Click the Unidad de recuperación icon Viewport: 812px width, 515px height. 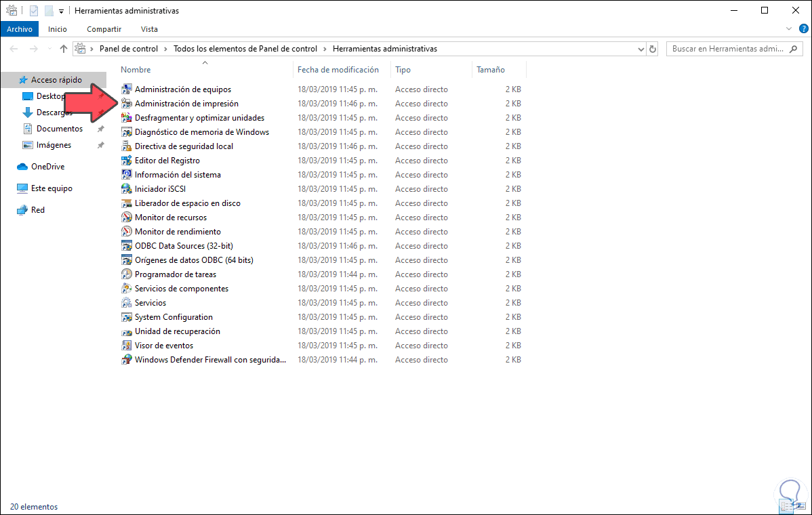(x=126, y=331)
